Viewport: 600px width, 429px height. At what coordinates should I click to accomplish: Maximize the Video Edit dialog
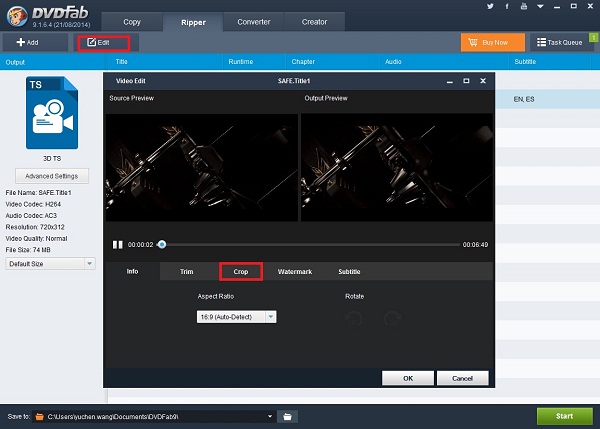(466, 81)
